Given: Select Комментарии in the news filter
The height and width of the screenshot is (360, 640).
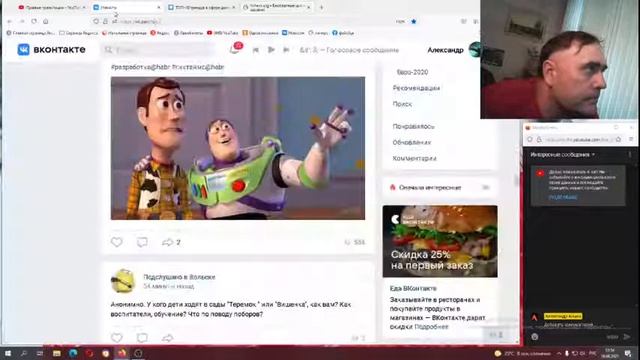Looking at the screenshot, I should click(x=414, y=158).
